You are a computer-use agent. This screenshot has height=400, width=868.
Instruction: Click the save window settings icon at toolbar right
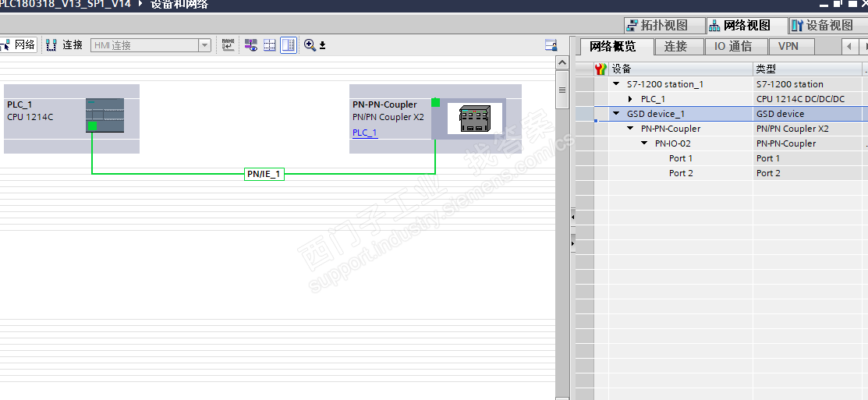pos(551,44)
